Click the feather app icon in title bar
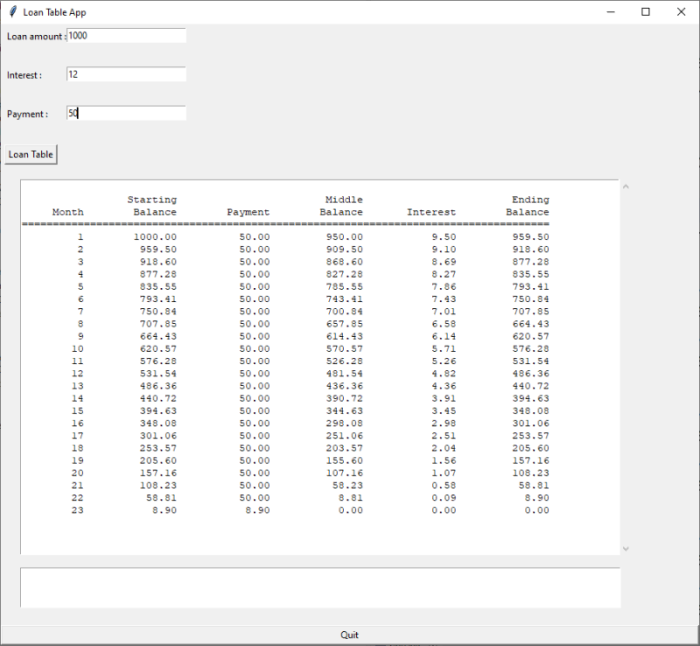700x646 pixels. tap(12, 12)
